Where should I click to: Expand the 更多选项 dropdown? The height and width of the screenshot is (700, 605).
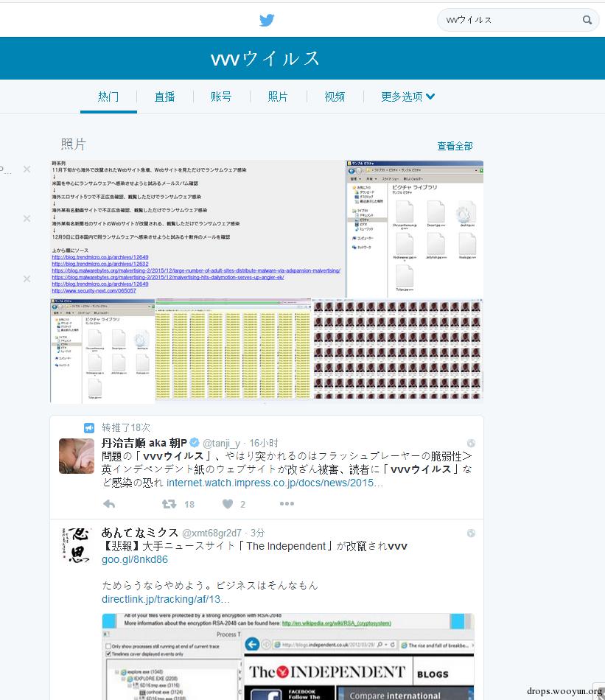click(x=408, y=97)
